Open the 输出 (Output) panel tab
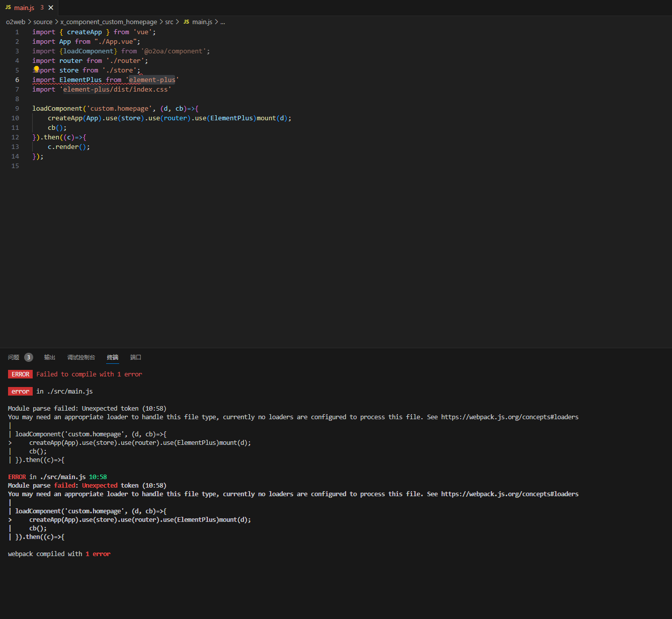This screenshot has width=672, height=619. pyautogui.click(x=50, y=357)
